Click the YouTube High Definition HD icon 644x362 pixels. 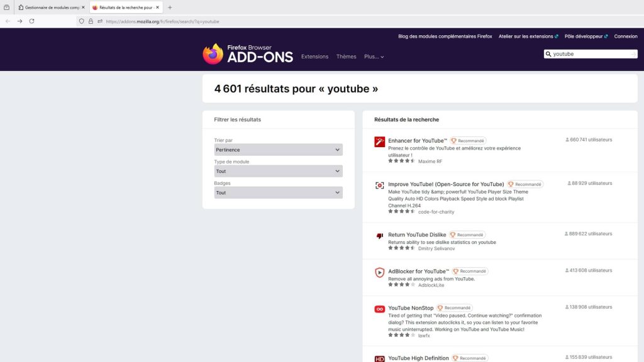pyautogui.click(x=379, y=358)
